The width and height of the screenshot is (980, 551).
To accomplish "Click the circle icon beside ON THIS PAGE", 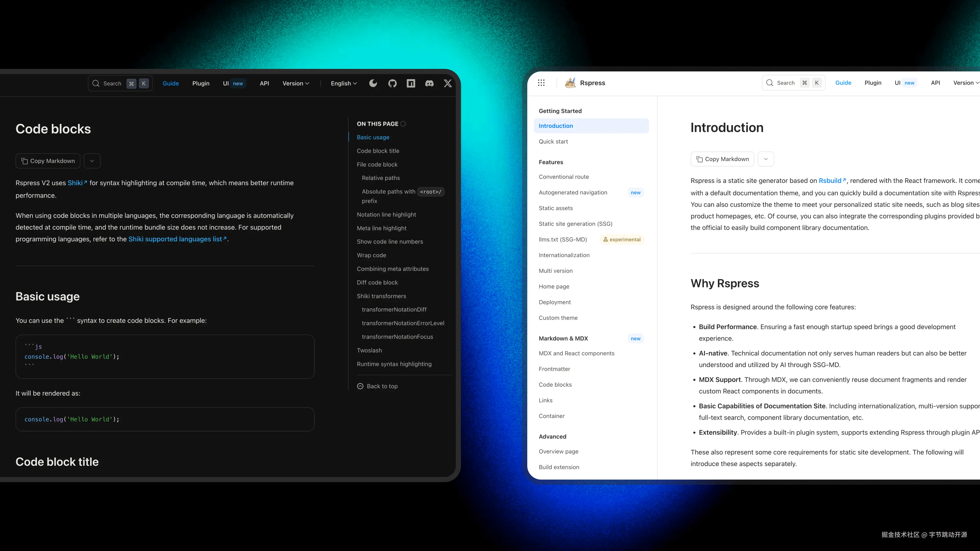I will [x=403, y=124].
